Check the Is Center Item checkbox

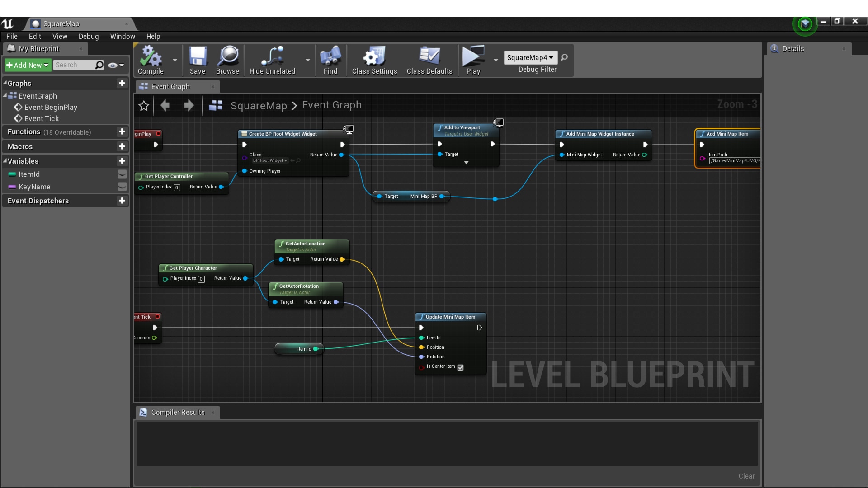coord(461,367)
